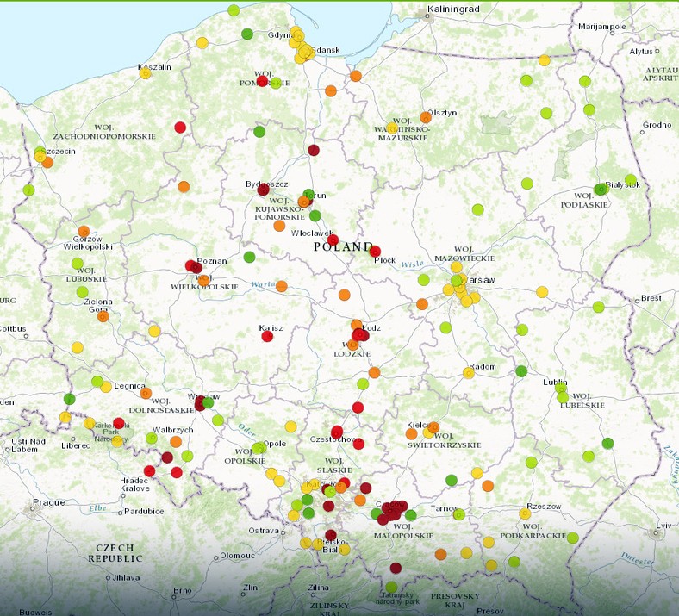Click the light green marker at Opole

pyautogui.click(x=258, y=448)
